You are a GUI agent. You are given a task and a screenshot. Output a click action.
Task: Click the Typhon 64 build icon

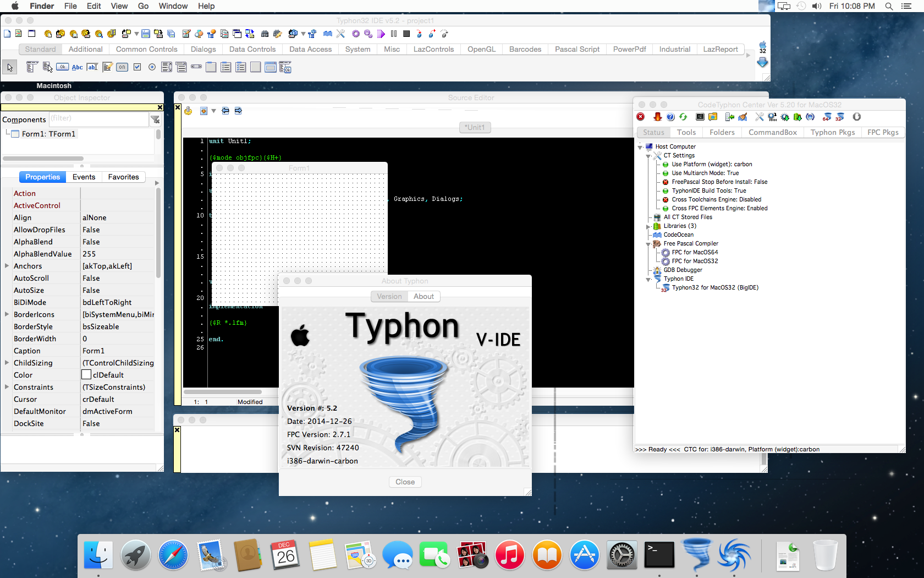click(827, 117)
